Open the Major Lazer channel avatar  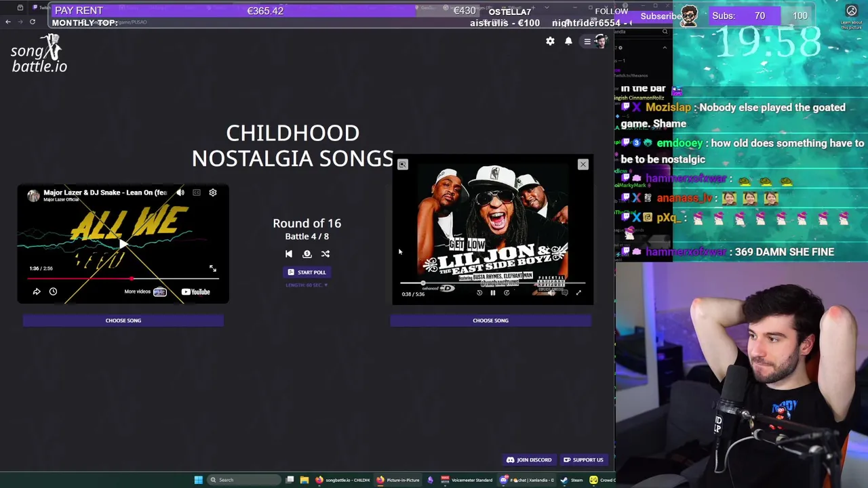[x=33, y=195]
